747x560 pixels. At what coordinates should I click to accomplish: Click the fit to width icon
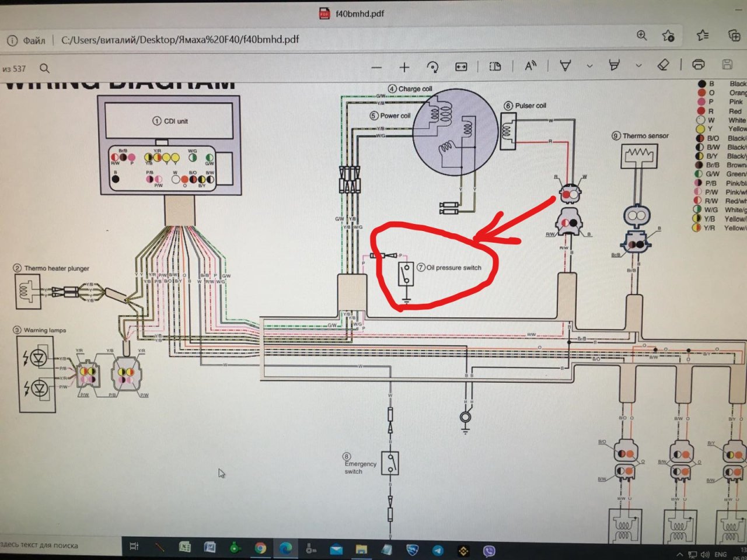[461, 66]
